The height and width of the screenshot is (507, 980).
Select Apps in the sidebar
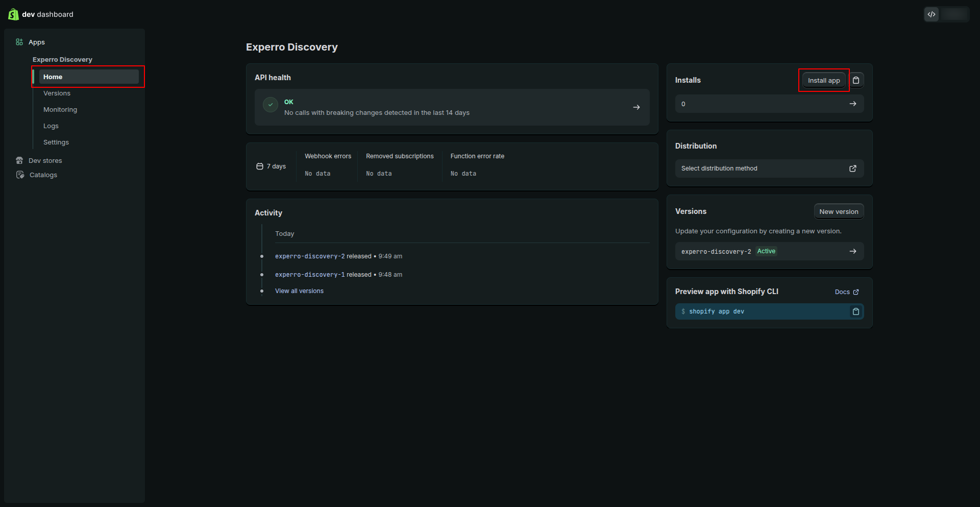point(37,42)
